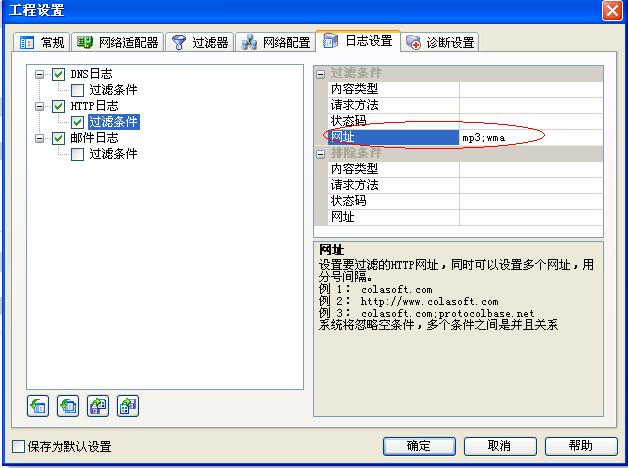This screenshot has width=628, height=468.
Task: Open the 诊断设置 tab
Action: [x=440, y=42]
